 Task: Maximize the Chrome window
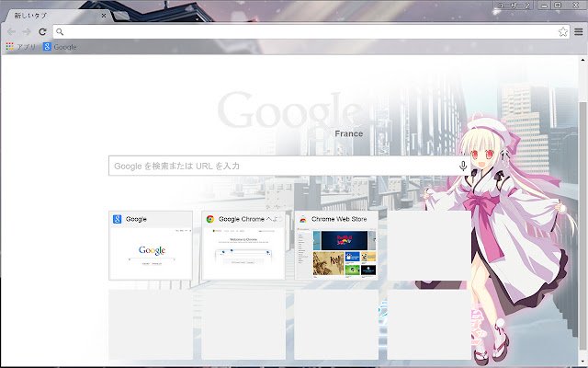click(x=558, y=6)
